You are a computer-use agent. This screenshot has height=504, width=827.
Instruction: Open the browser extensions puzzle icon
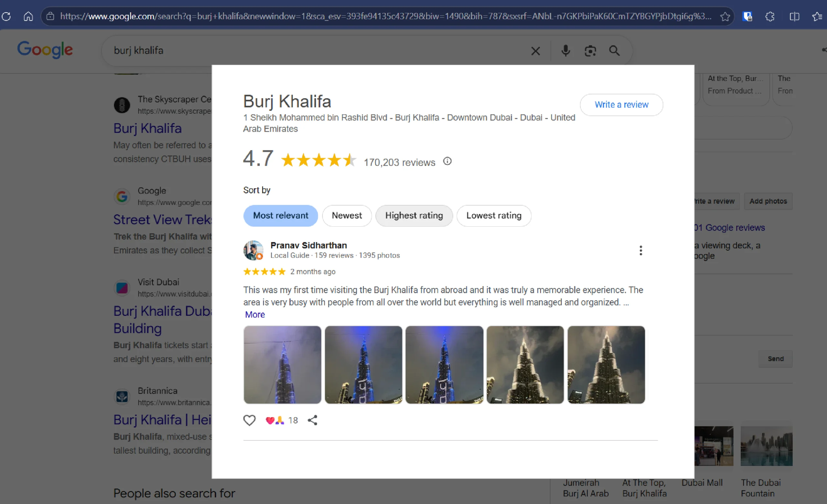tap(770, 16)
